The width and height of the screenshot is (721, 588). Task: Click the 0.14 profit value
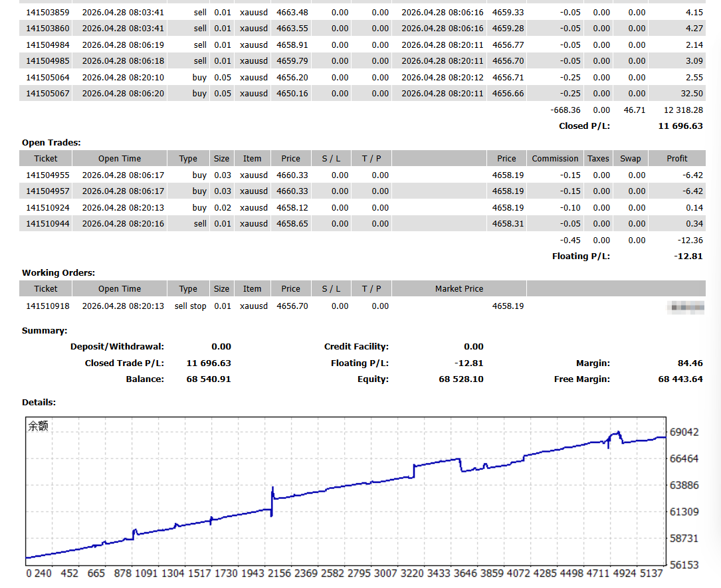coord(694,208)
